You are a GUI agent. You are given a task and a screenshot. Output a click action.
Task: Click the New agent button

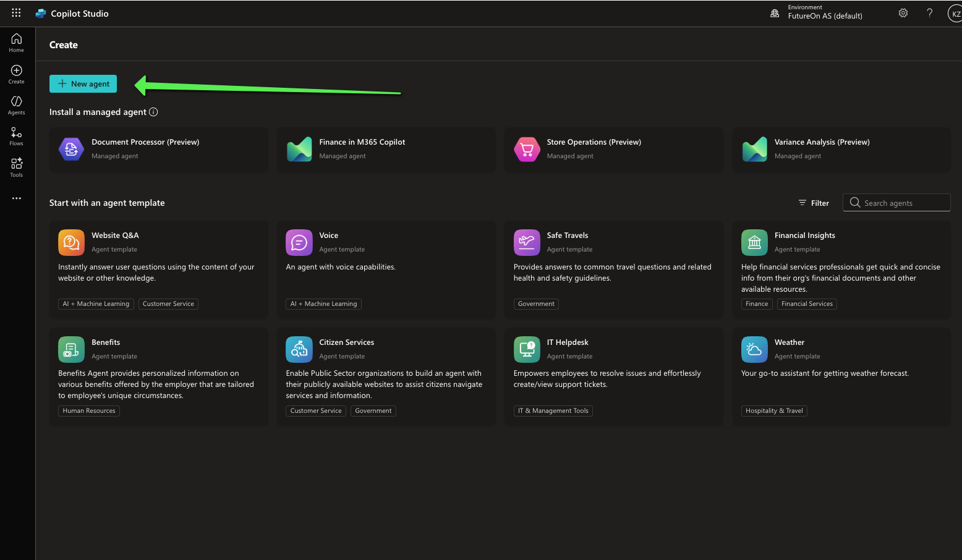83,84
